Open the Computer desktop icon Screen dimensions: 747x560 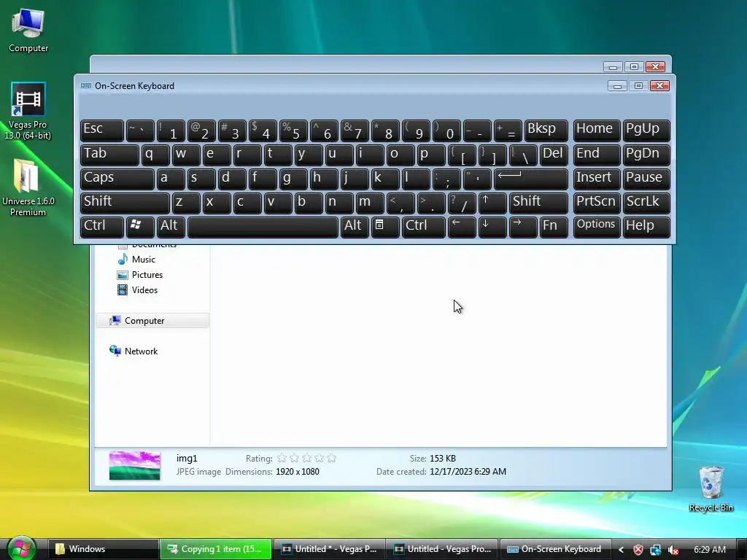28,29
